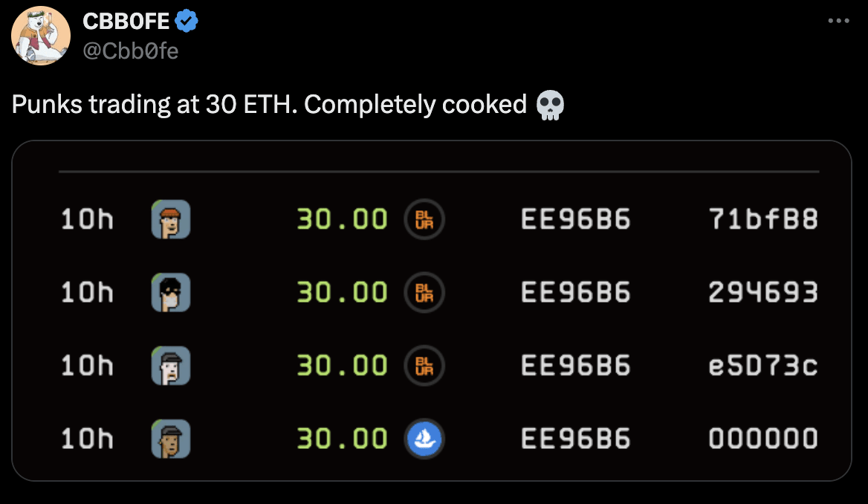868x504 pixels.
Task: Click the wallet address 294693 on row two
Action: click(764, 292)
